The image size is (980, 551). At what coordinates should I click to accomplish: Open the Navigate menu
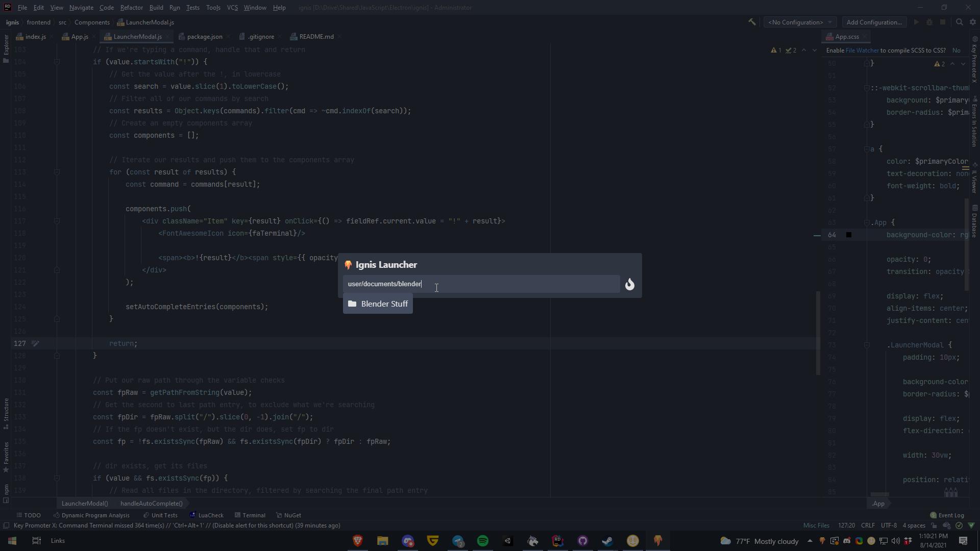pyautogui.click(x=81, y=8)
